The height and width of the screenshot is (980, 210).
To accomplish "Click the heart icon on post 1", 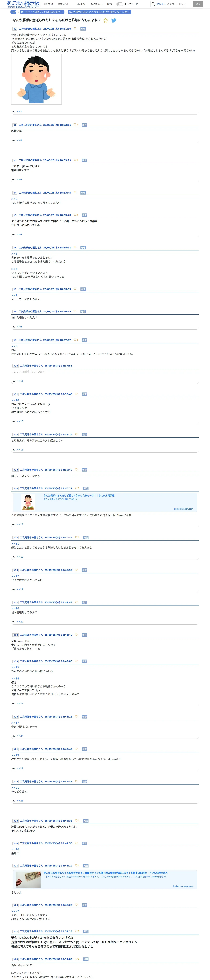I will pyautogui.click(x=75, y=29).
